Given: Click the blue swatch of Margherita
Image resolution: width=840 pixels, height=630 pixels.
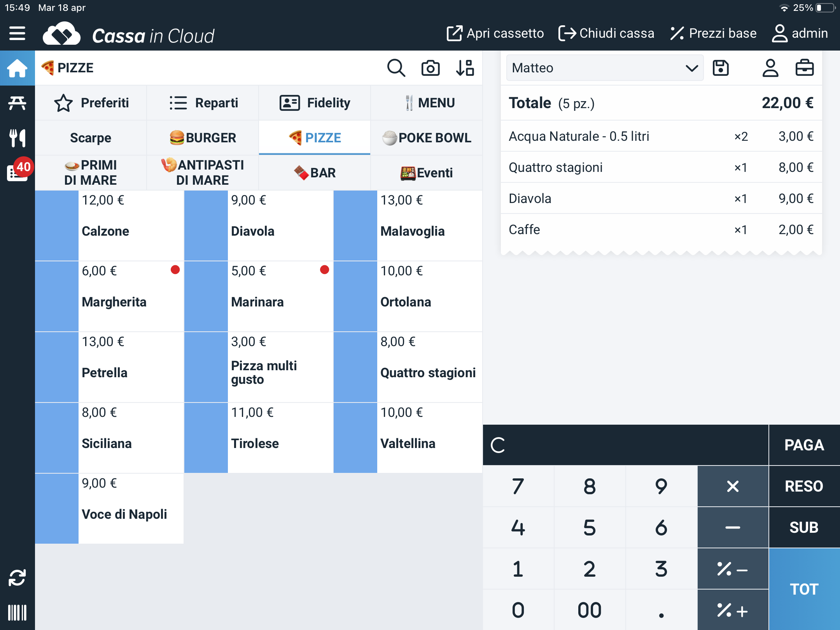Looking at the screenshot, I should tap(57, 296).
